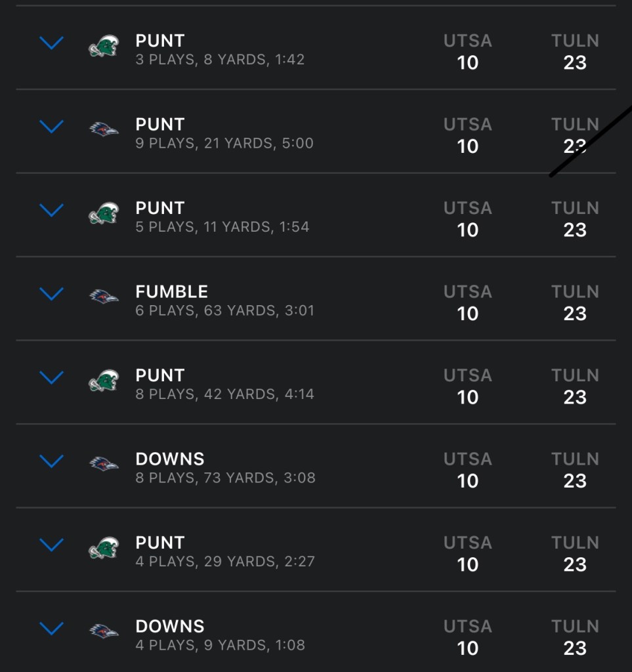Expand the 8 plays, 73 yards downs drive
This screenshot has width=632, height=672.
[x=51, y=461]
